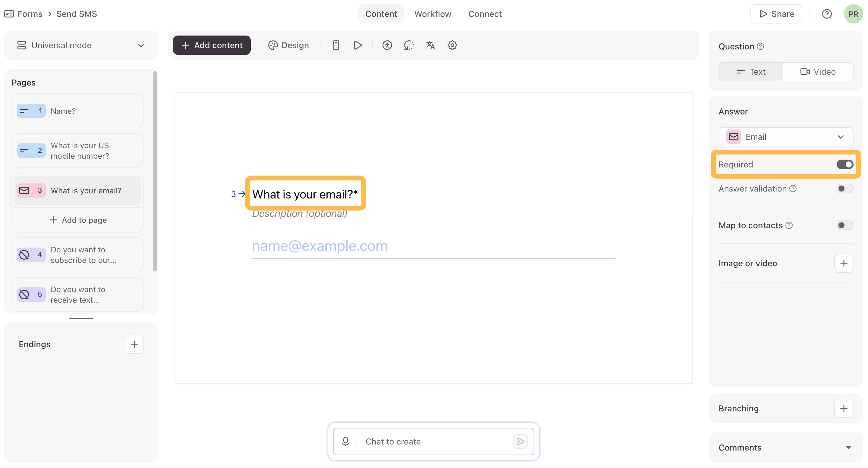Image resolution: width=868 pixels, height=468 pixels.
Task: Click the Add content button
Action: 212,45
